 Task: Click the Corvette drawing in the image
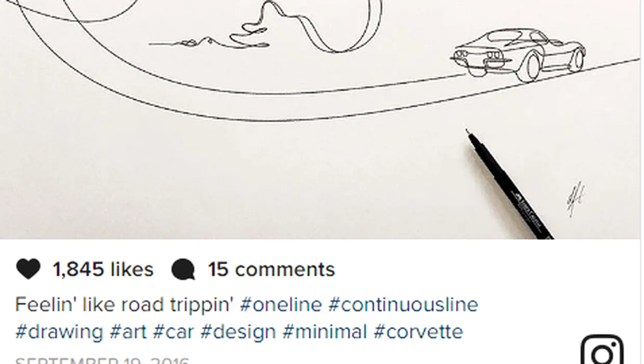519,55
